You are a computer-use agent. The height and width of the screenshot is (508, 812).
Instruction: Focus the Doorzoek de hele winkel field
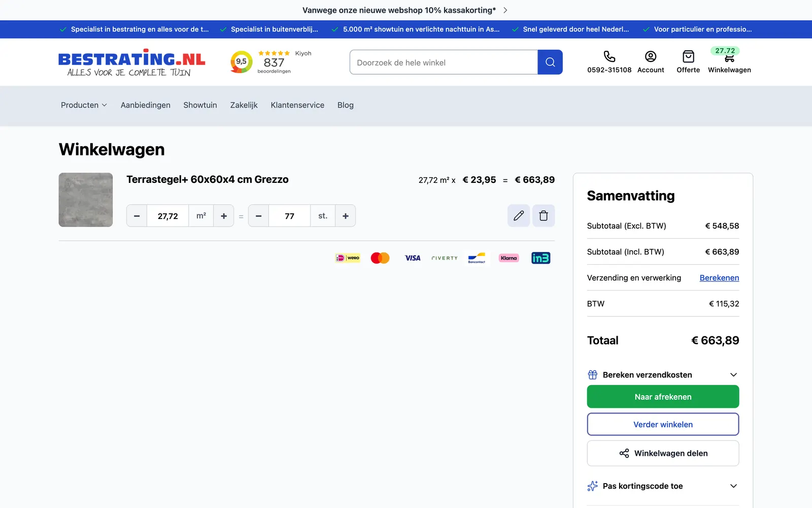(444, 62)
